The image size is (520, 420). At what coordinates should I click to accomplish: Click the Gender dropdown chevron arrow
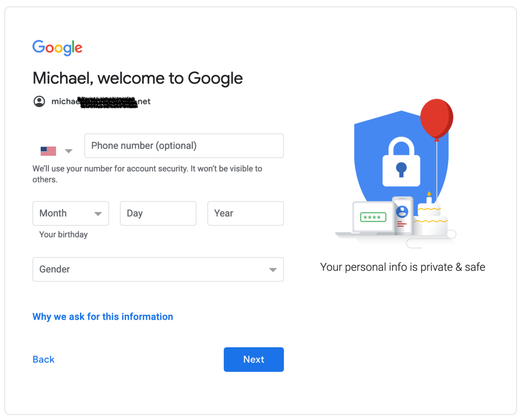(x=273, y=269)
